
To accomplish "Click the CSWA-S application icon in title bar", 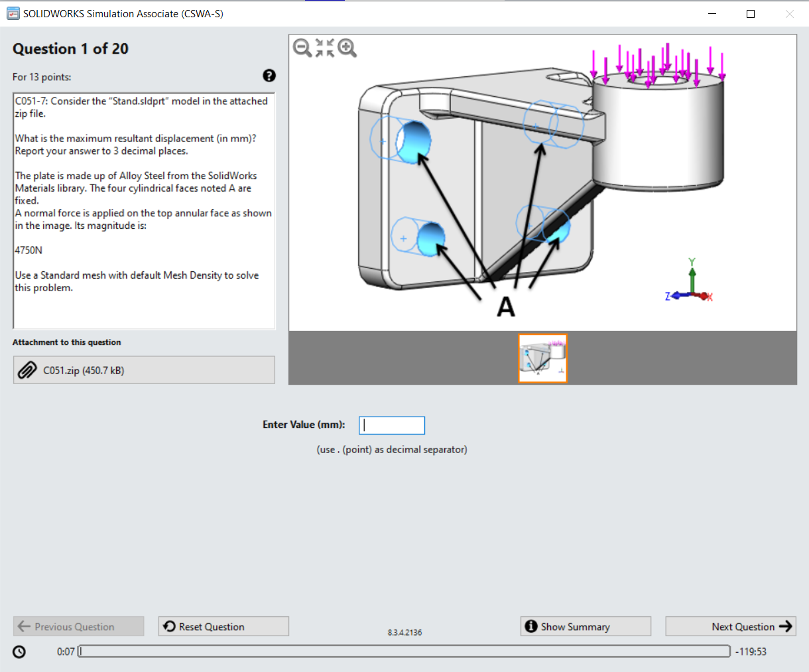I will [x=13, y=13].
